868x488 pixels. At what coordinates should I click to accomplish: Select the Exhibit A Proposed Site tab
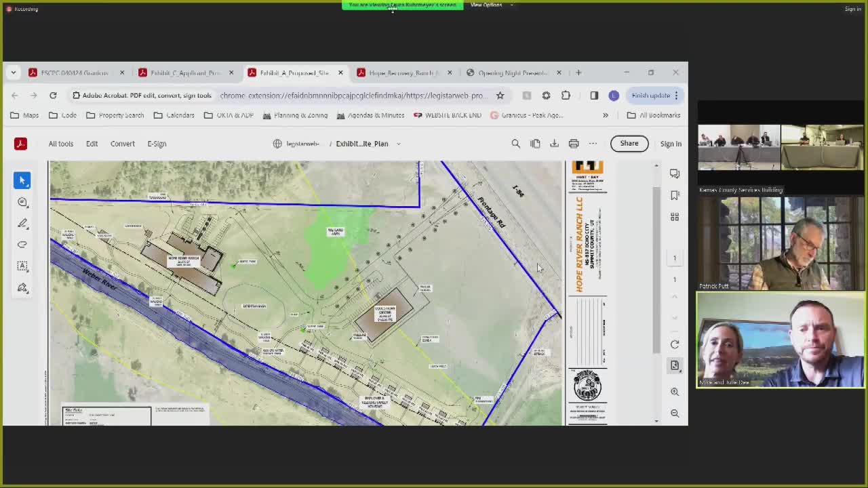[x=295, y=73]
